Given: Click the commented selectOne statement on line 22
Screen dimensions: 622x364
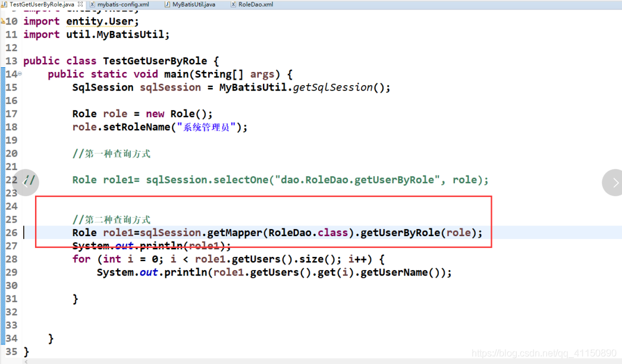Looking at the screenshot, I should [x=280, y=180].
